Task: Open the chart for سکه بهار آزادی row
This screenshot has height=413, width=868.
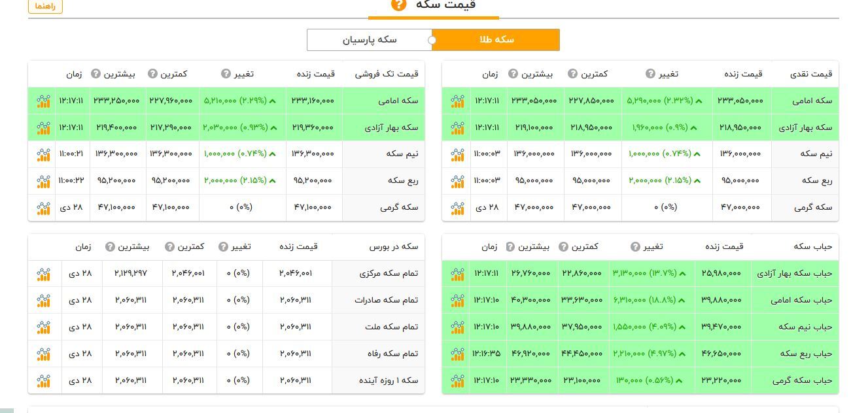Action: (x=457, y=127)
